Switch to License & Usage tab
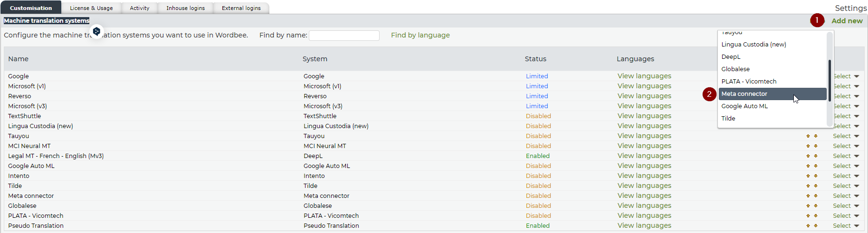This screenshot has width=868, height=233. tap(91, 8)
